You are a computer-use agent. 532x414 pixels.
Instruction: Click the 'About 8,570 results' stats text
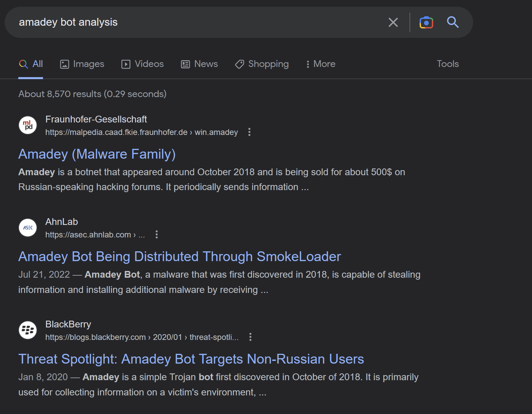click(x=92, y=94)
